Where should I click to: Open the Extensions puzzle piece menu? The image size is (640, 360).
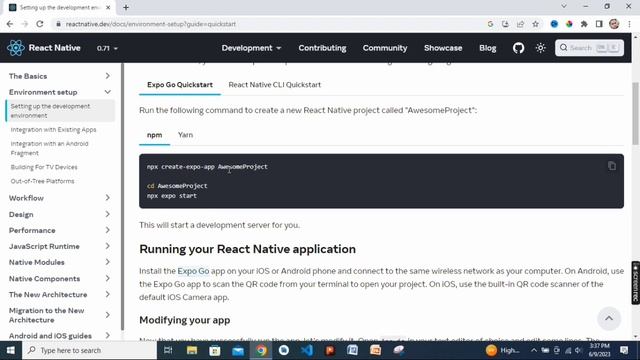point(584,24)
